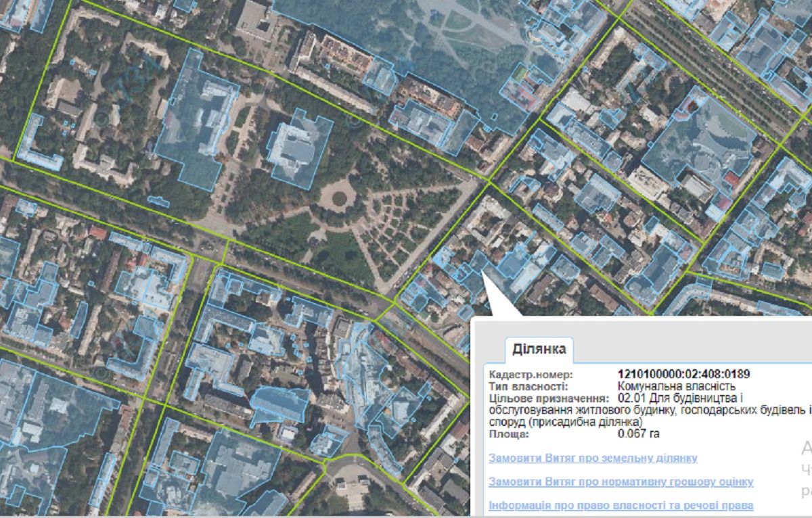Order the нормативну грошову оцінку extract

(x=621, y=481)
